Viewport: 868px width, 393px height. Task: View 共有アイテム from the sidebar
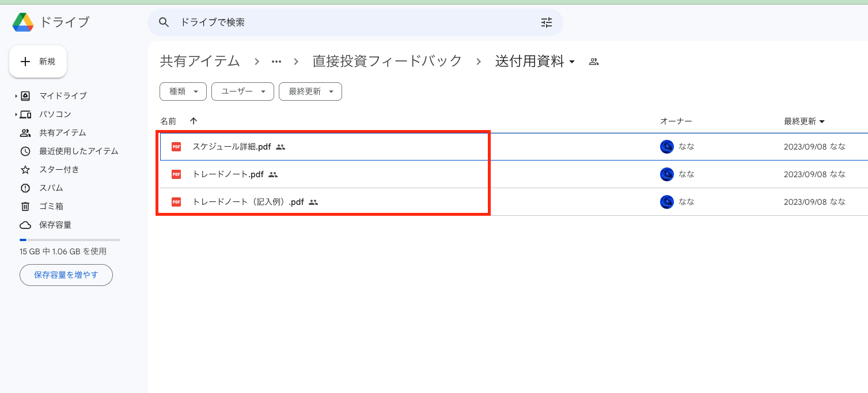point(62,132)
